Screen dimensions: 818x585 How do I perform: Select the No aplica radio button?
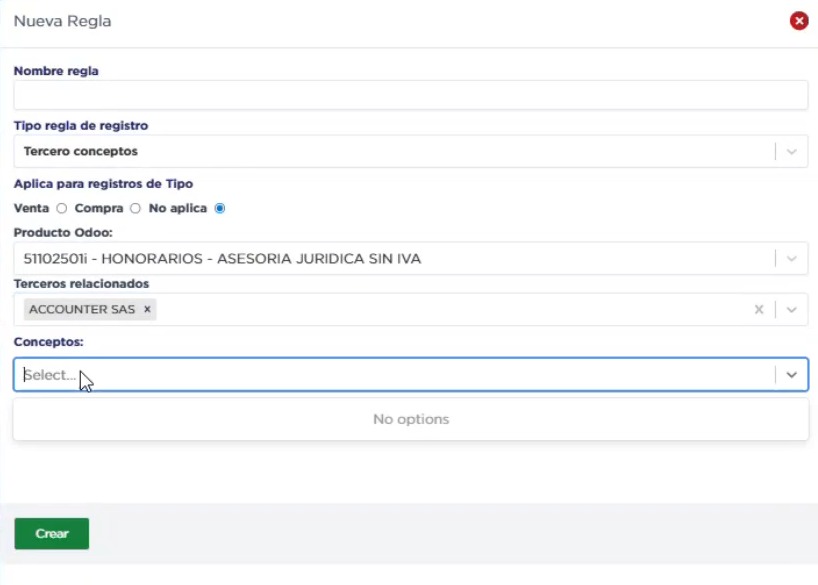coord(220,209)
